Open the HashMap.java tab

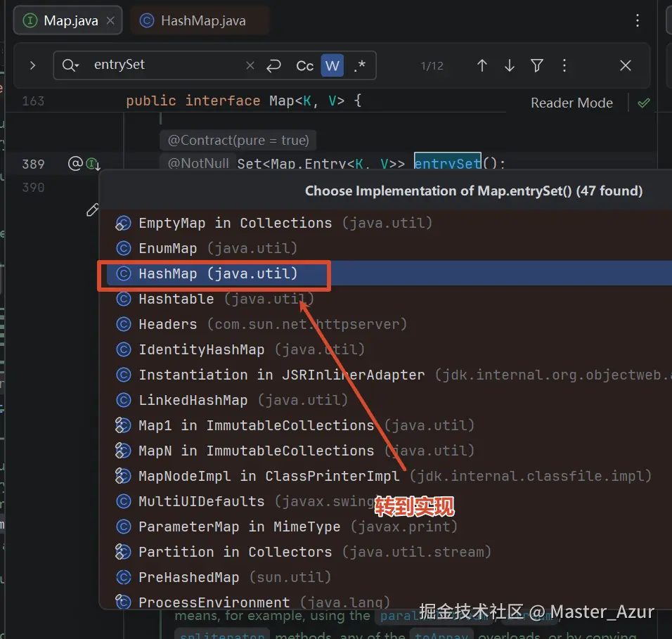click(x=200, y=20)
